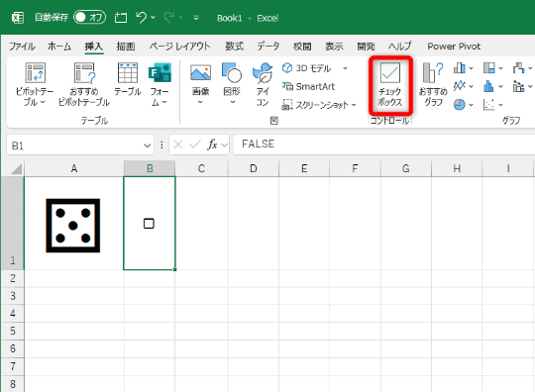Click Recommended Charts (おすすめグラフ)
The height and width of the screenshot is (392, 535).
click(x=433, y=84)
